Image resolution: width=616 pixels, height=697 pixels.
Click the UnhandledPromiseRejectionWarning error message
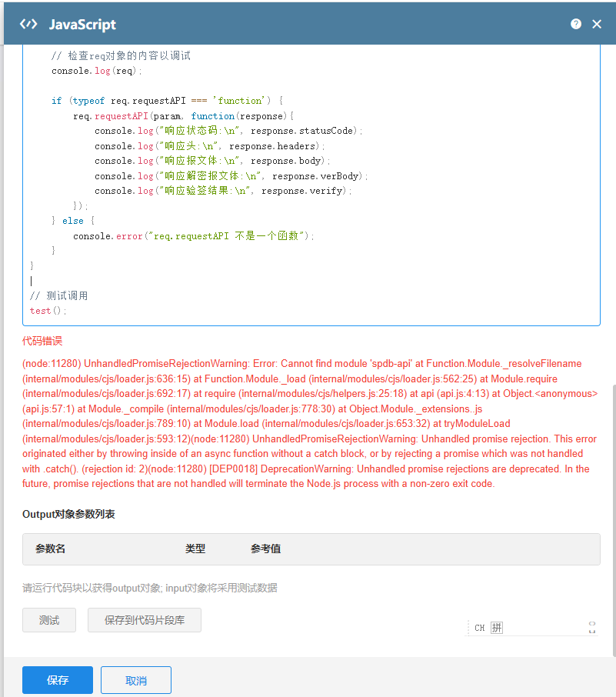pos(310,424)
